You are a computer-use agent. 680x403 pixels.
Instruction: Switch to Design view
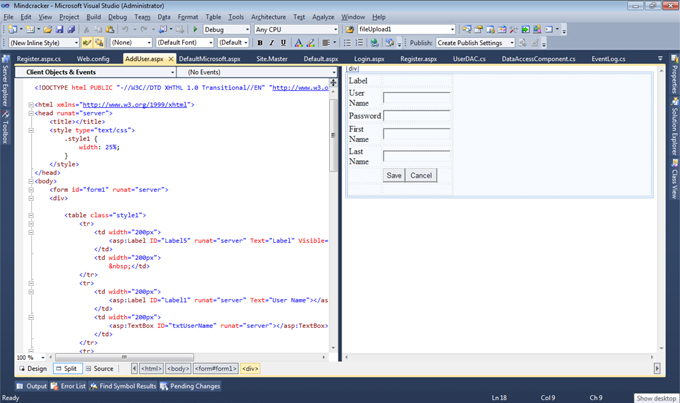click(32, 369)
